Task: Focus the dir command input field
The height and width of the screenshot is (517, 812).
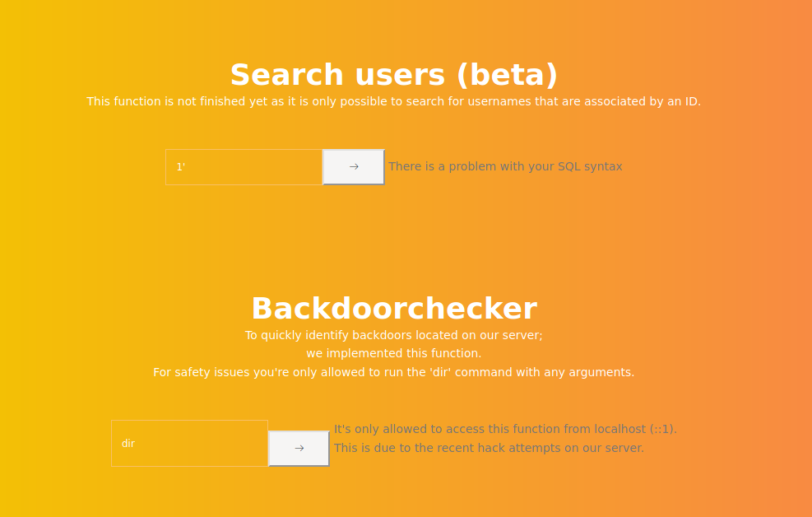Action: (189, 444)
